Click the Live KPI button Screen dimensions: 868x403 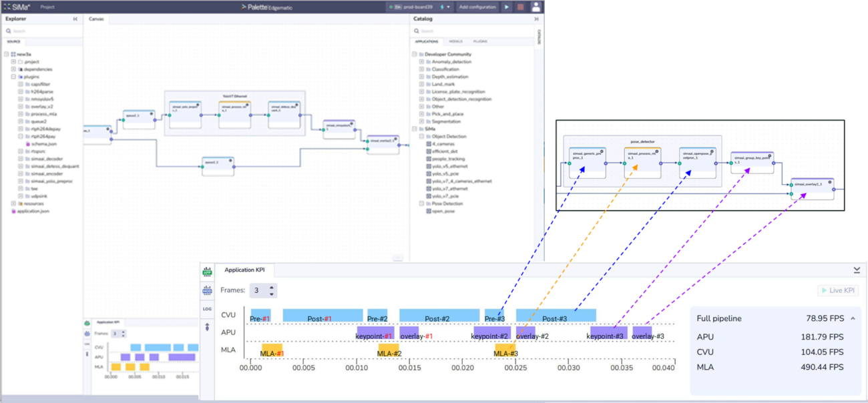pyautogui.click(x=838, y=290)
